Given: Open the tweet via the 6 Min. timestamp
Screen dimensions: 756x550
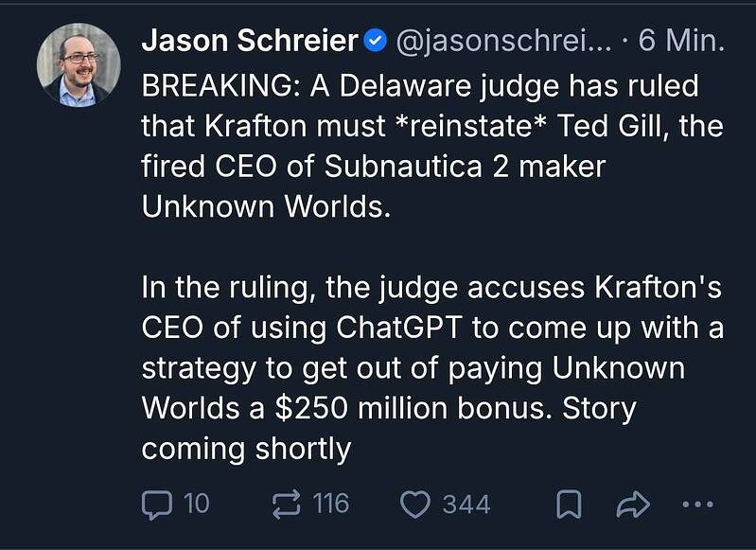Looking at the screenshot, I should coord(681,41).
